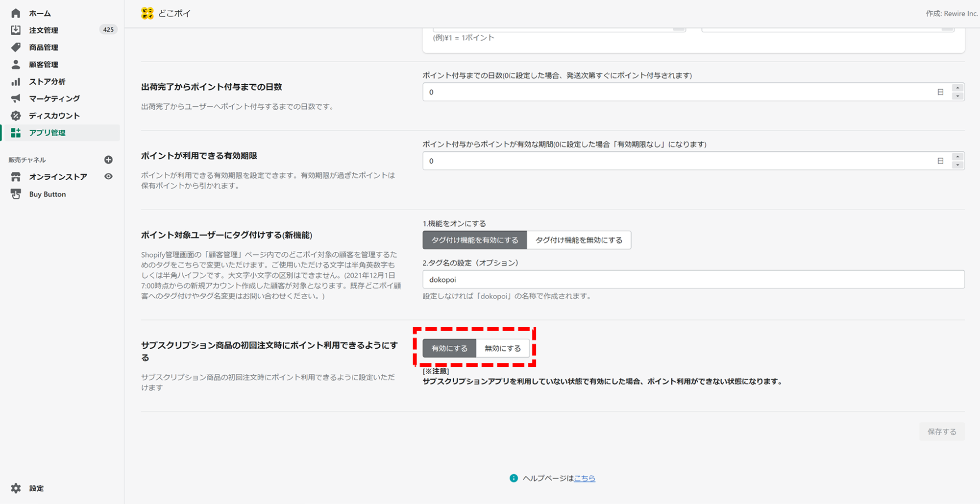Click the 1.機能をオンにする label
The image size is (980, 504).
454,223
